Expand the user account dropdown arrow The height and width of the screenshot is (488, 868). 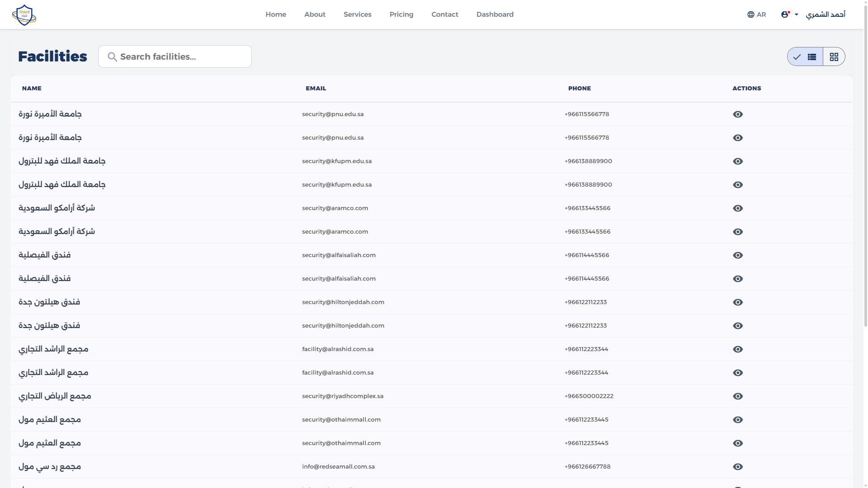[797, 14]
